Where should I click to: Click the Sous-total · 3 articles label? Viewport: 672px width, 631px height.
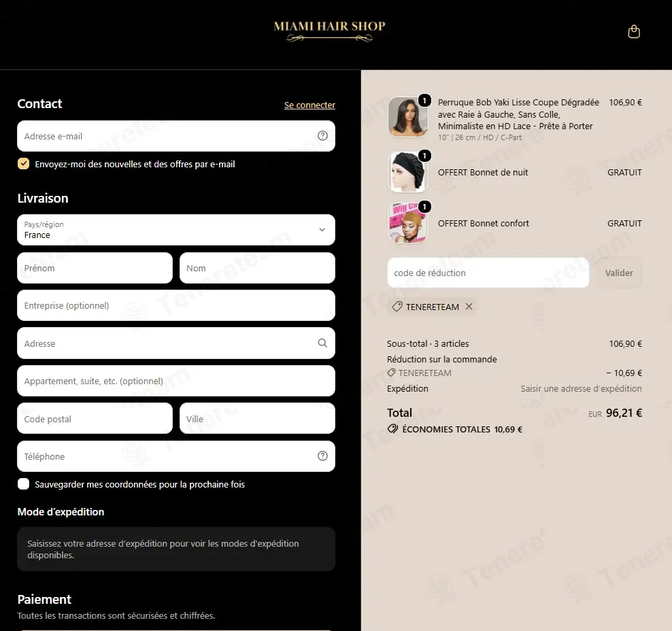click(x=428, y=343)
